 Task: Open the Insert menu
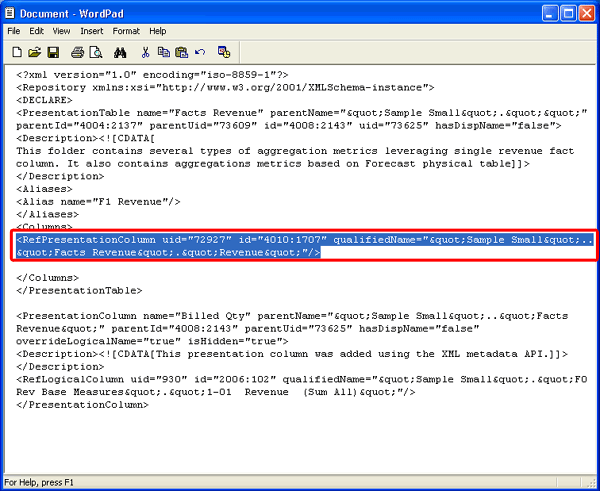pos(92,31)
